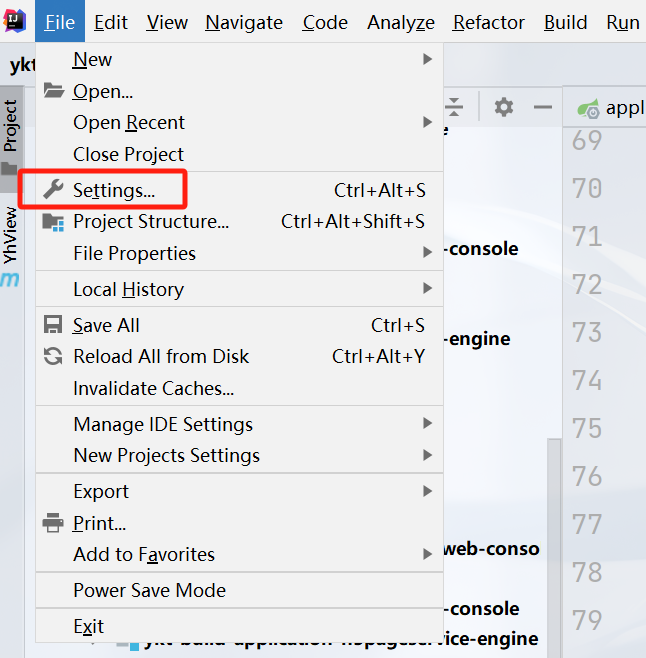Click the Print printer icon
The width and height of the screenshot is (646, 658).
54,523
